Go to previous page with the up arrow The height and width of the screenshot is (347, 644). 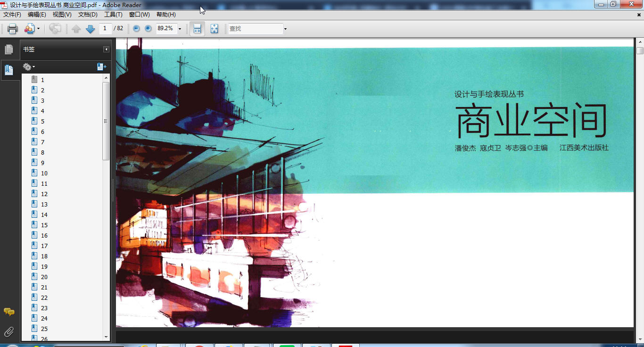(76, 29)
